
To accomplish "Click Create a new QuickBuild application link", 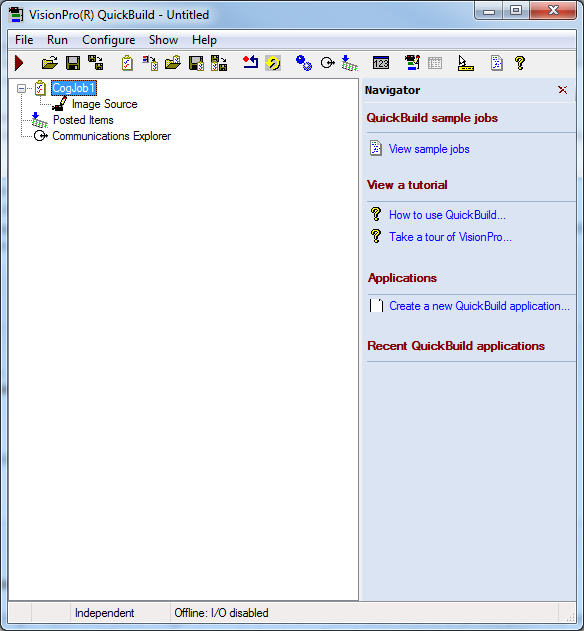I will [479, 306].
